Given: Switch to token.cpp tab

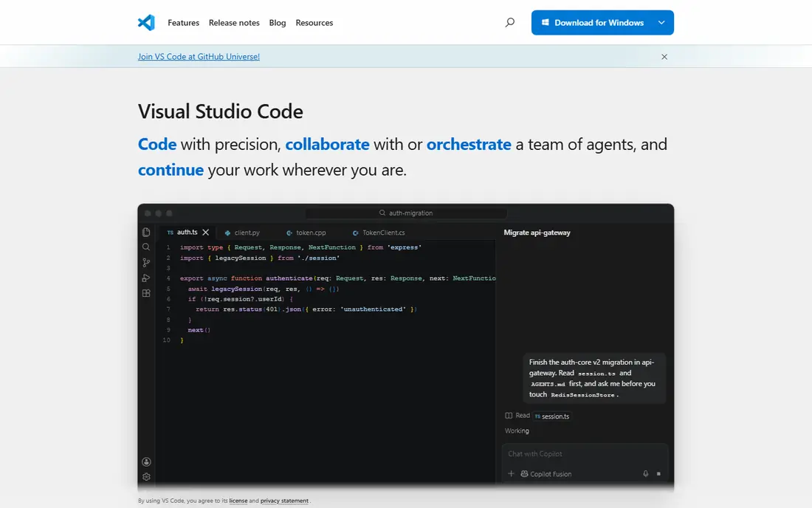Looking at the screenshot, I should 306,233.
